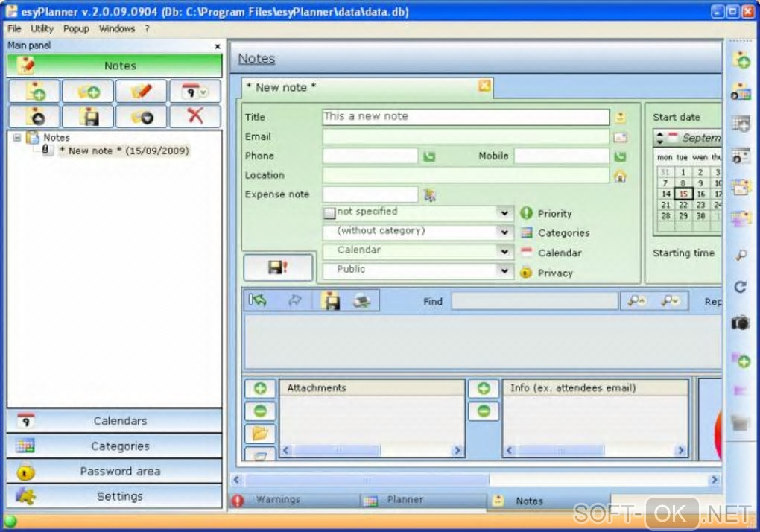The width and height of the screenshot is (760, 532).
Task: Open the Calendars panel section
Action: click(x=115, y=420)
